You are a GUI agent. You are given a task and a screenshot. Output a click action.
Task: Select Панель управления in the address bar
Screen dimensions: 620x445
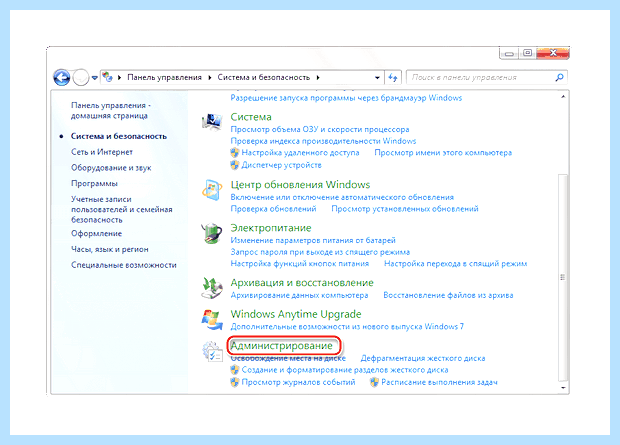164,78
